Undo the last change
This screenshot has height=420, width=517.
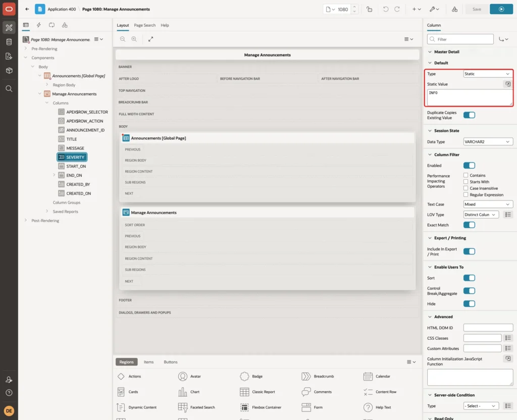coord(385,9)
